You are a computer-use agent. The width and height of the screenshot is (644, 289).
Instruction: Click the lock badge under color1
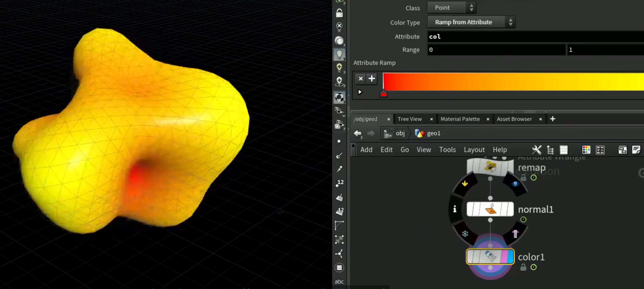(x=523, y=267)
